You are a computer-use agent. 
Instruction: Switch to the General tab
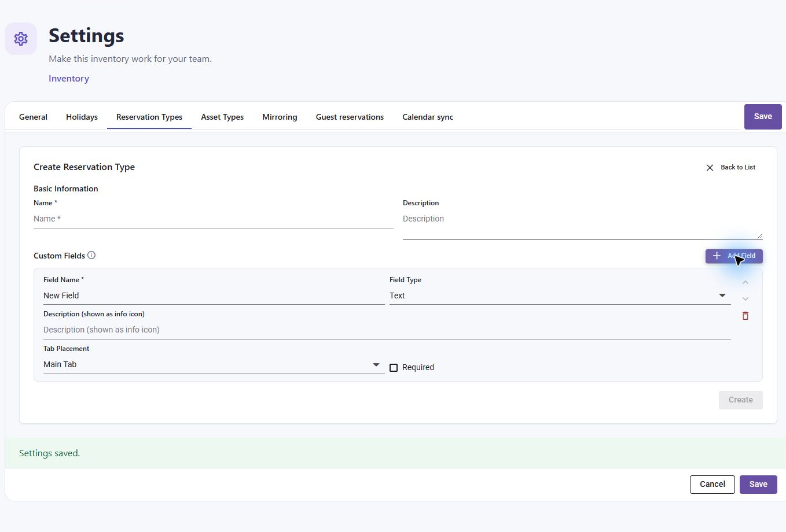pos(33,117)
